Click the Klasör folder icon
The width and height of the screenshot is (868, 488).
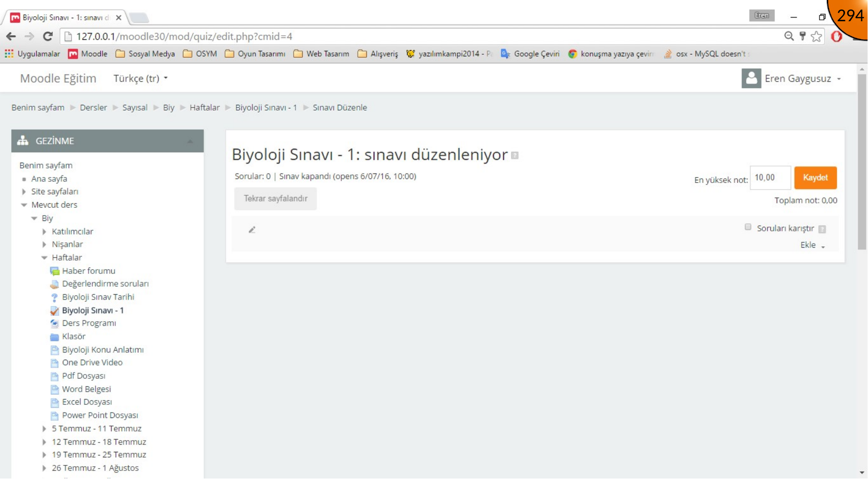click(55, 337)
